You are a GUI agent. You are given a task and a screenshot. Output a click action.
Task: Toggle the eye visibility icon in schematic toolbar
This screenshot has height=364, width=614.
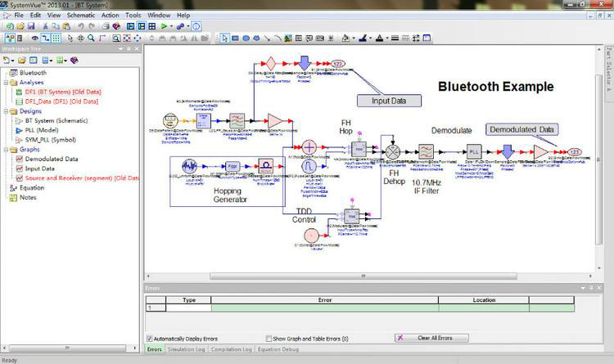[x=35, y=38]
